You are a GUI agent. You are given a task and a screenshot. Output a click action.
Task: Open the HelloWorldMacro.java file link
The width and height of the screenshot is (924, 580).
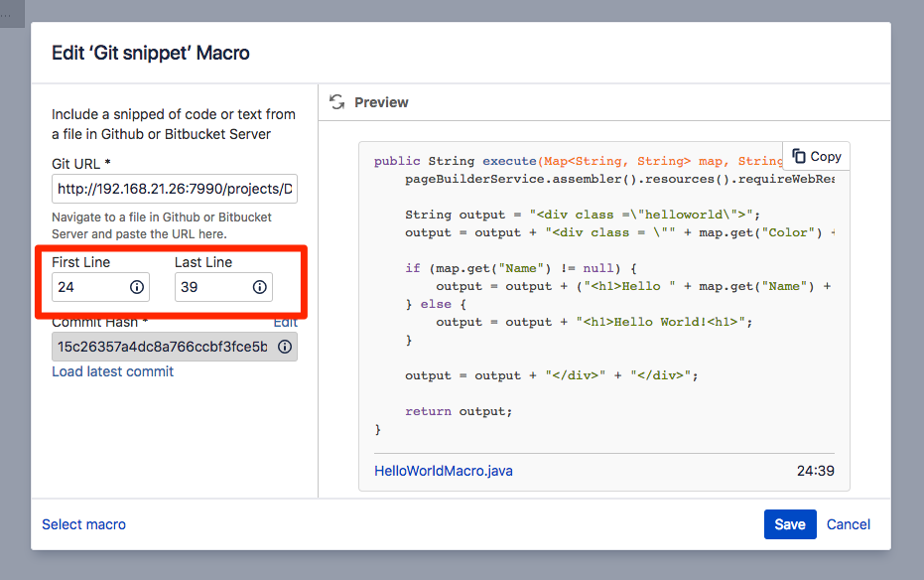point(444,471)
